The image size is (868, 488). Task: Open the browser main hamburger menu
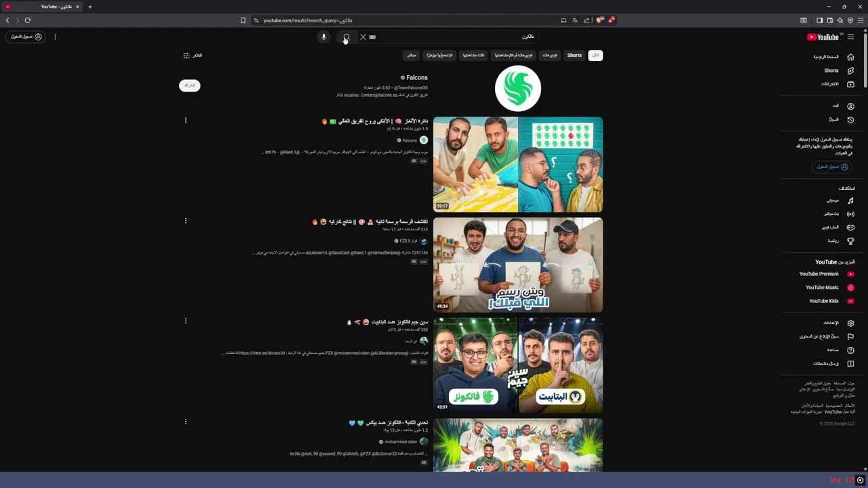click(x=861, y=20)
